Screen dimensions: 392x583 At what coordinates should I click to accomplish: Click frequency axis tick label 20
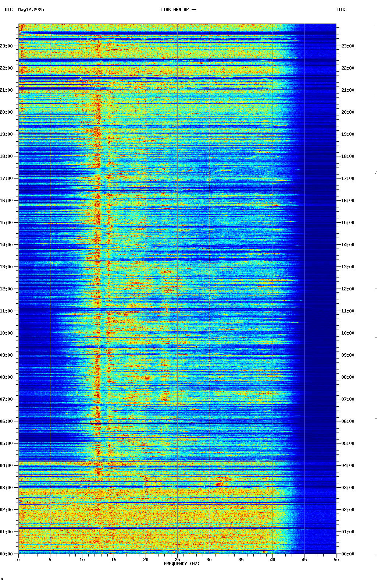pos(146,560)
